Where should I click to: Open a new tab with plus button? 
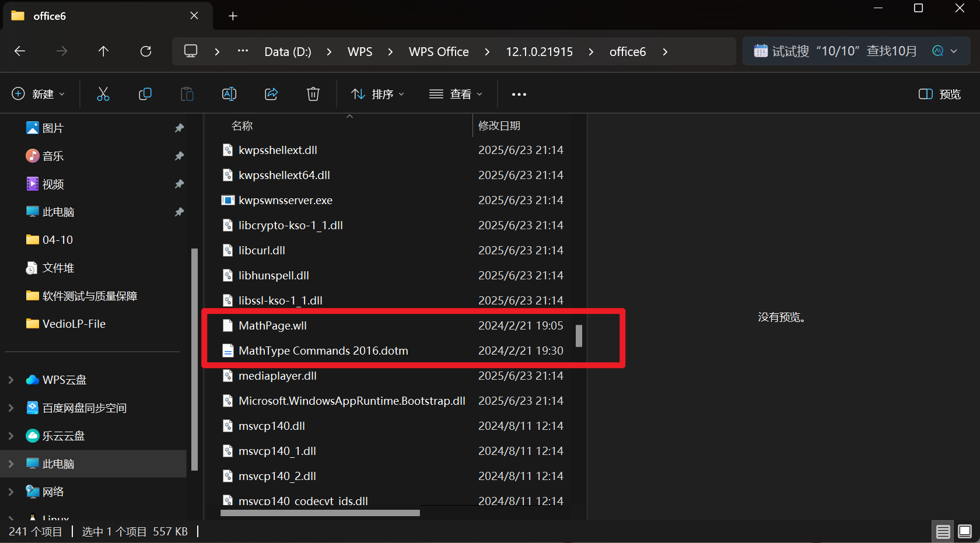(x=233, y=16)
